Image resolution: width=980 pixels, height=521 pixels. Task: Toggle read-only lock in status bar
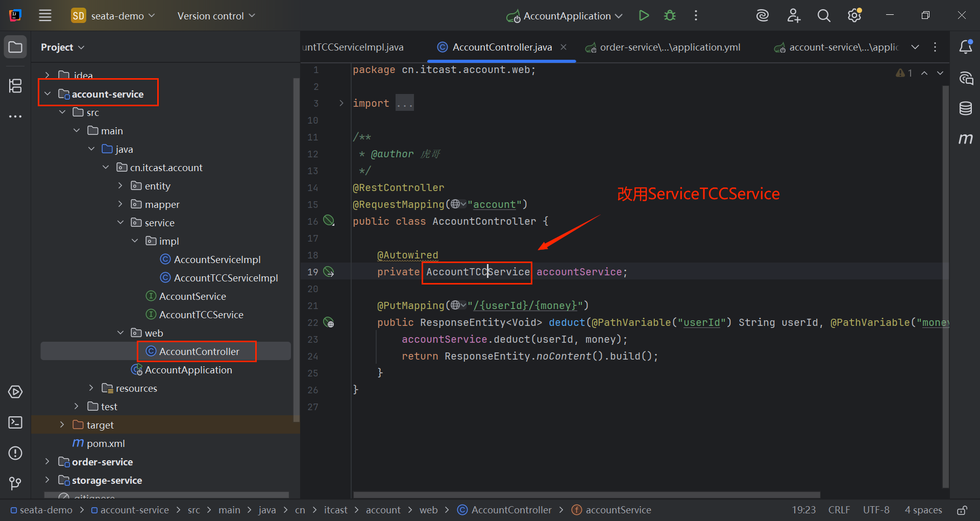962,510
